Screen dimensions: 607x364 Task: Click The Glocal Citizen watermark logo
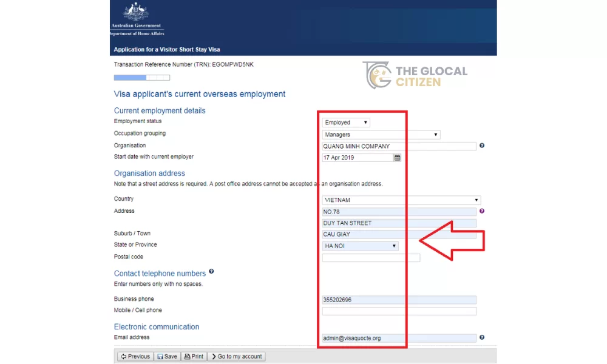click(x=415, y=75)
